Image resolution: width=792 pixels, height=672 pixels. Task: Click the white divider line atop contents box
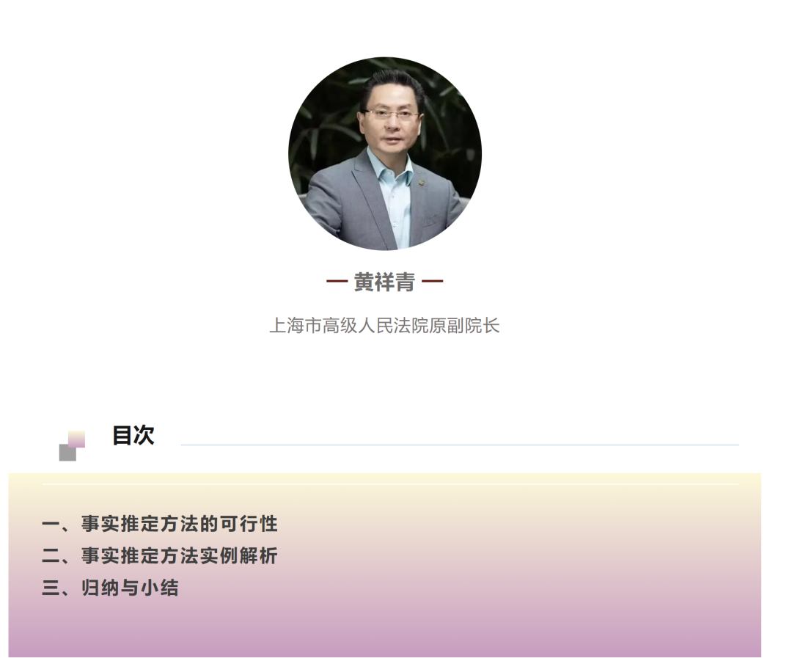[390, 484]
